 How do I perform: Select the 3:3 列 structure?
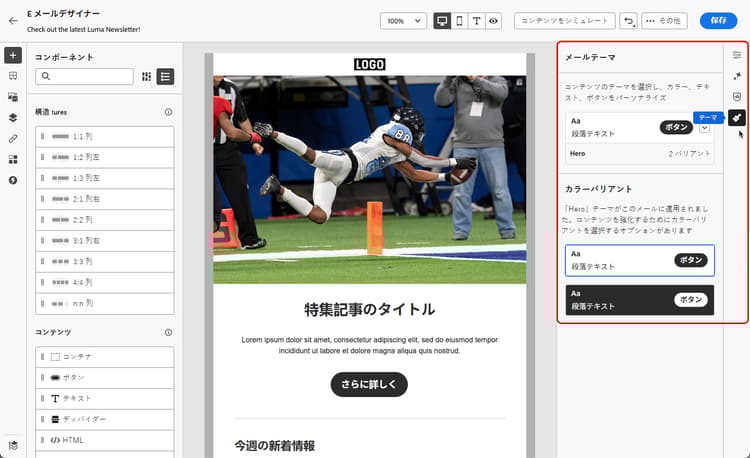click(105, 262)
